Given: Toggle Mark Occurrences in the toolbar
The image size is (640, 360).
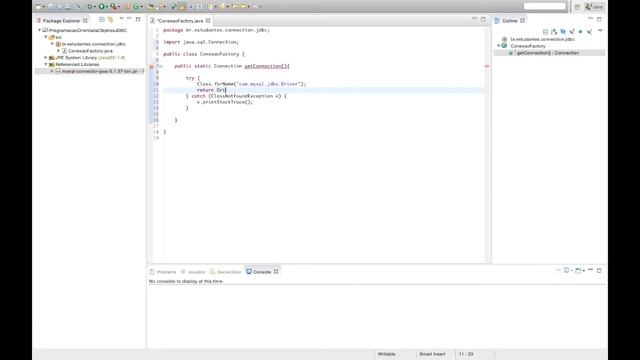Looking at the screenshot, I should tap(182, 7).
